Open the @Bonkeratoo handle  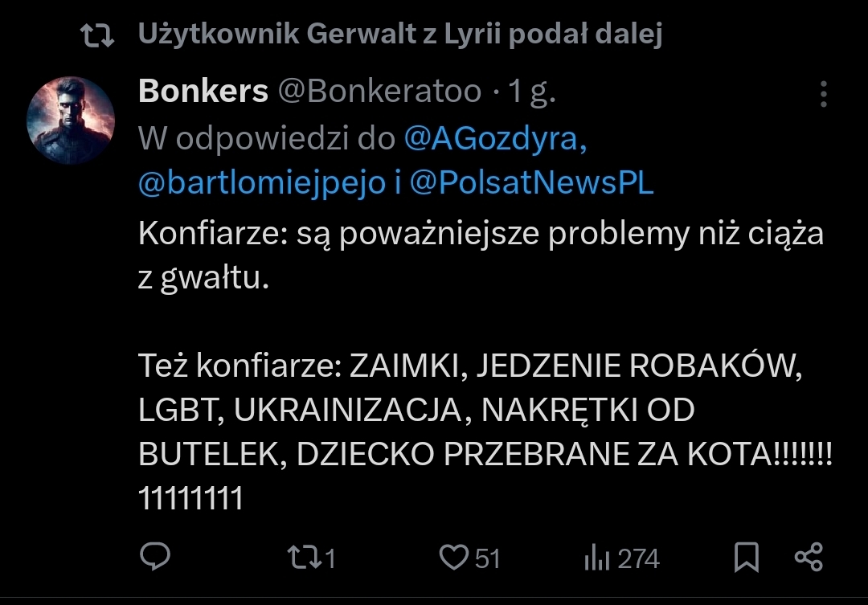pos(379,92)
